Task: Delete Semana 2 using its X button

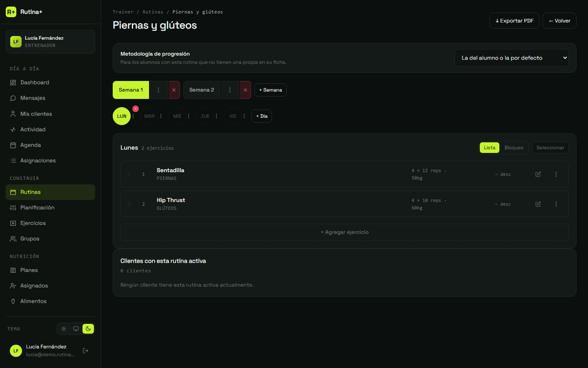Action: point(245,90)
